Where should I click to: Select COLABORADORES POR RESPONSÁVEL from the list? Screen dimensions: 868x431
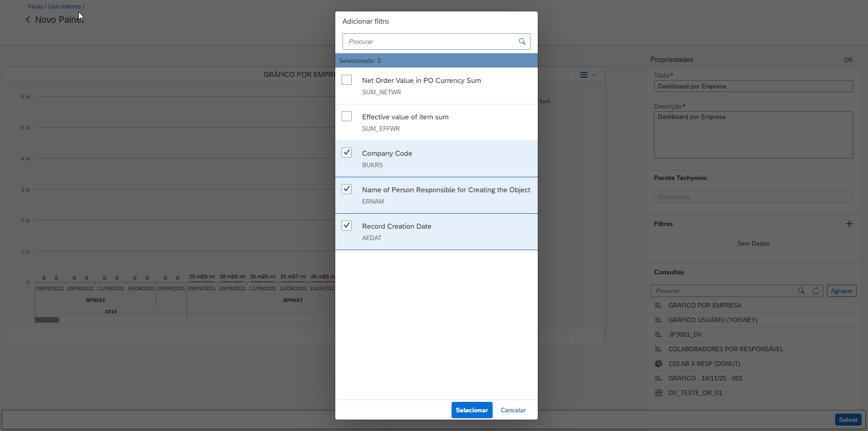725,349
